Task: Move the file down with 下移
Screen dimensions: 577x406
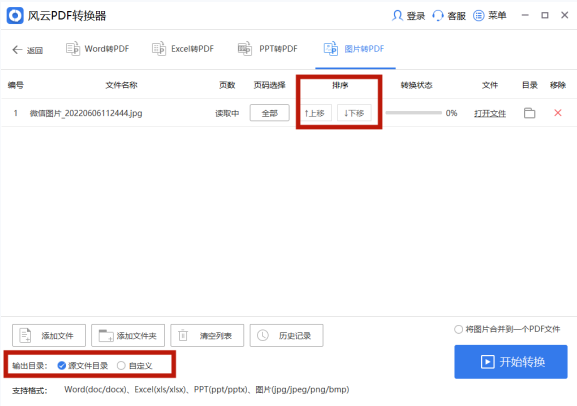Action: tap(354, 113)
